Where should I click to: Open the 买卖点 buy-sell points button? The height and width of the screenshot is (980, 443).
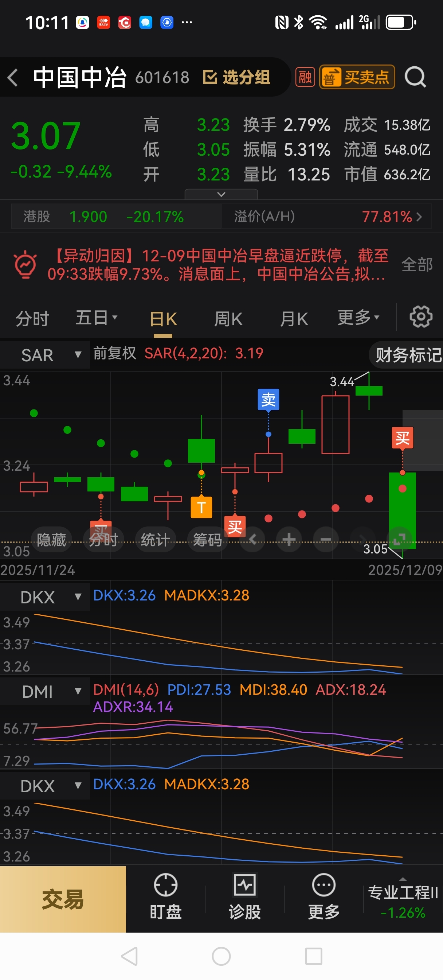[x=357, y=77]
